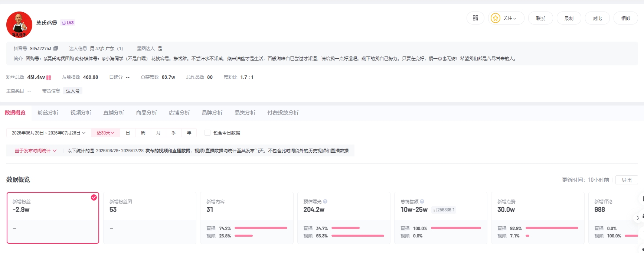Select the 总销售额 card
Screen dimensions: 644x253
coord(441,218)
